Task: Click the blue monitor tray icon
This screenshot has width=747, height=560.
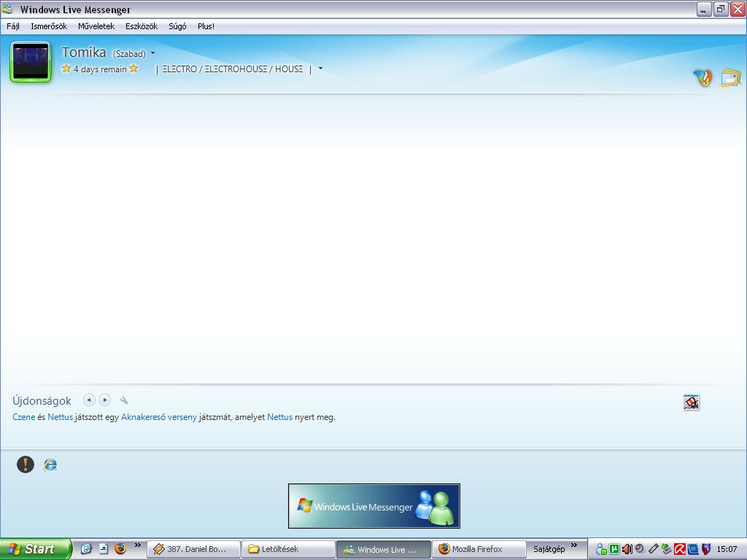Action: tap(693, 550)
